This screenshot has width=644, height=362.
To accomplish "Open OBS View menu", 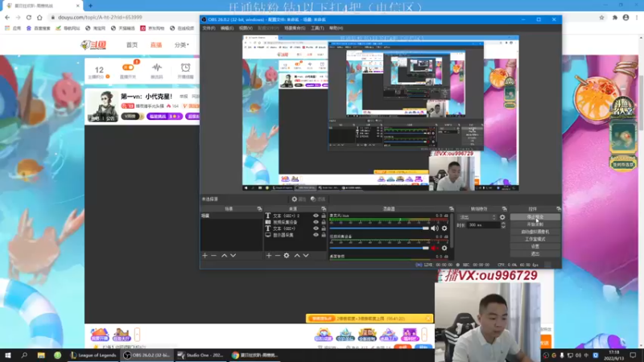I will tap(246, 28).
